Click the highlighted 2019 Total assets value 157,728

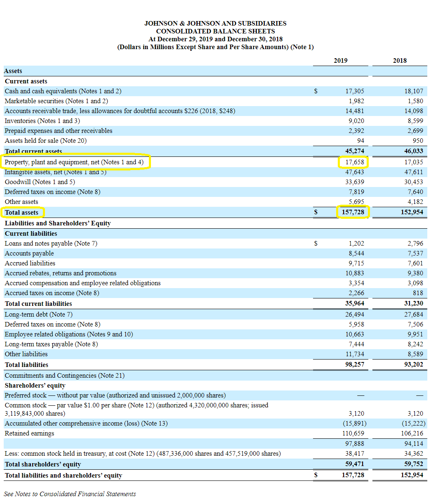click(353, 212)
